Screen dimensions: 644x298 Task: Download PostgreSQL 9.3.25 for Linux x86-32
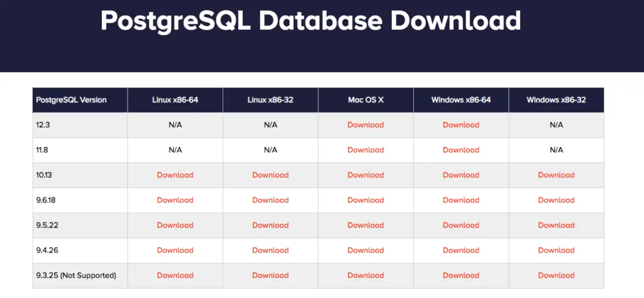click(x=270, y=275)
